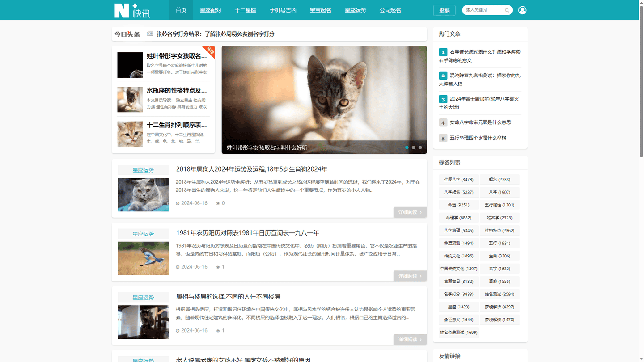
Task: Click the 2024-06-16 date of 属狗人 article
Action: pos(194,203)
